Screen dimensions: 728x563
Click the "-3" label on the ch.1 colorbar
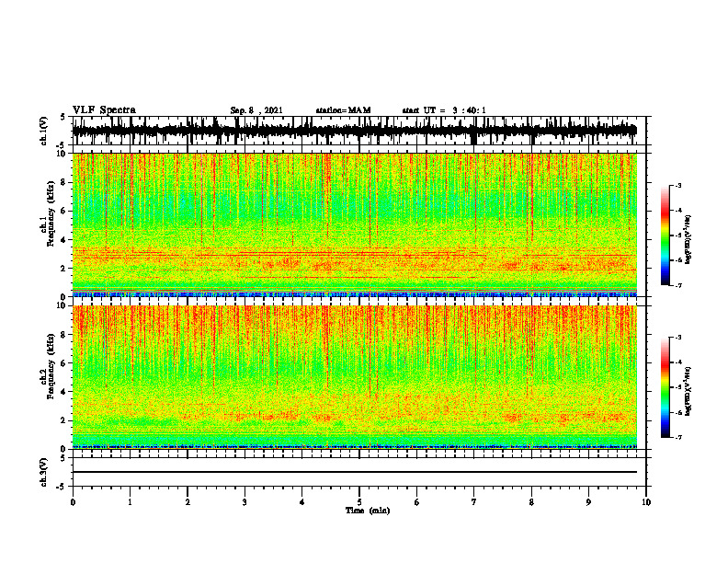677,186
